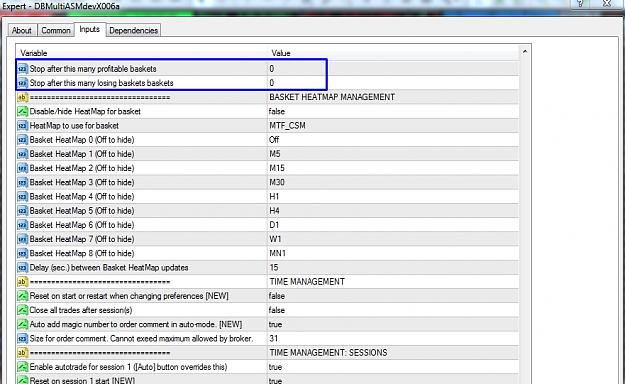Click icon of Basket HeatMap 4 row
This screenshot has height=384, width=625.
tap(22, 197)
